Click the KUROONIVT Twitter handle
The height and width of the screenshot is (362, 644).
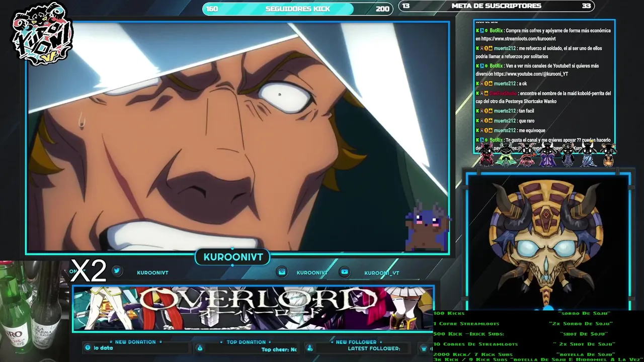click(x=152, y=273)
